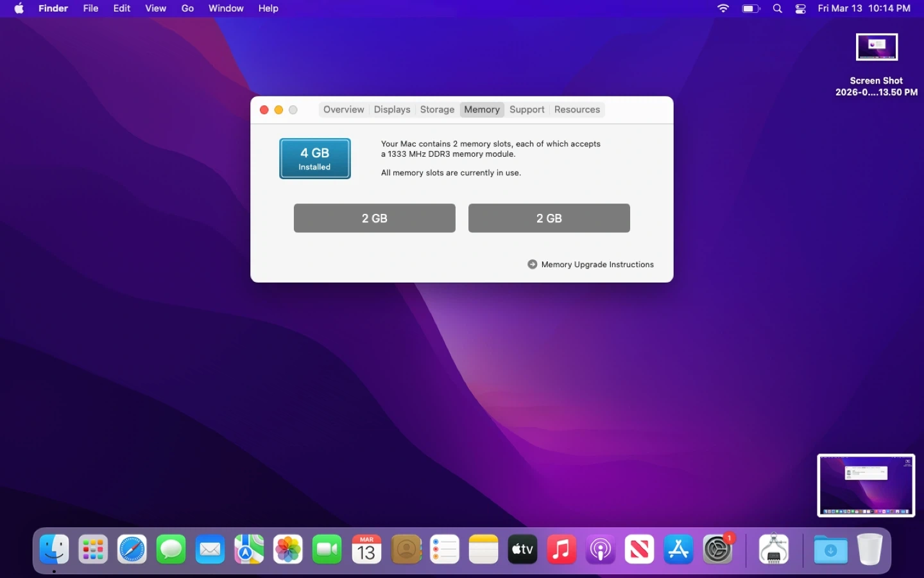
Task: Click the Wi-Fi status icon
Action: [723, 8]
